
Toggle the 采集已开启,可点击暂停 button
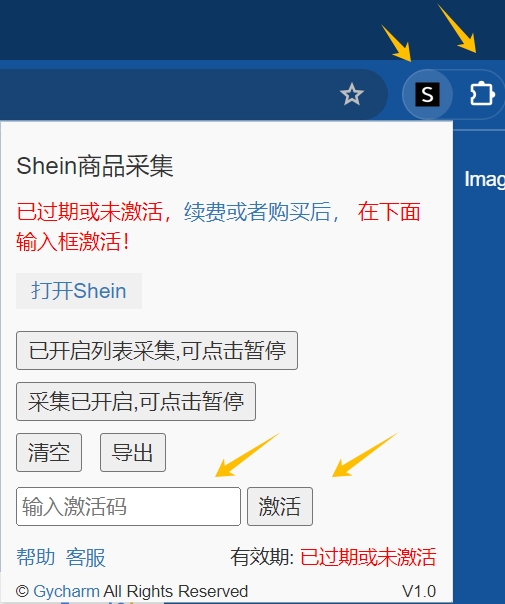pos(136,401)
